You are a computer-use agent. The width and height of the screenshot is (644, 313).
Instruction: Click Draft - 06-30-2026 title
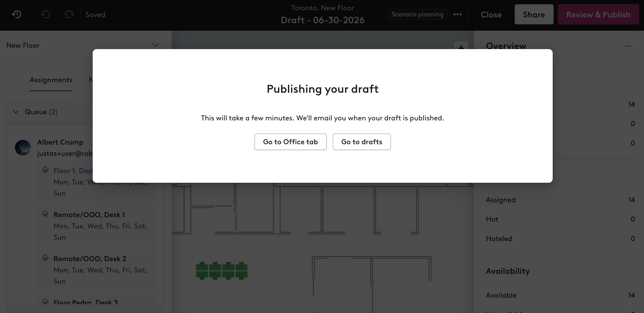click(x=323, y=20)
